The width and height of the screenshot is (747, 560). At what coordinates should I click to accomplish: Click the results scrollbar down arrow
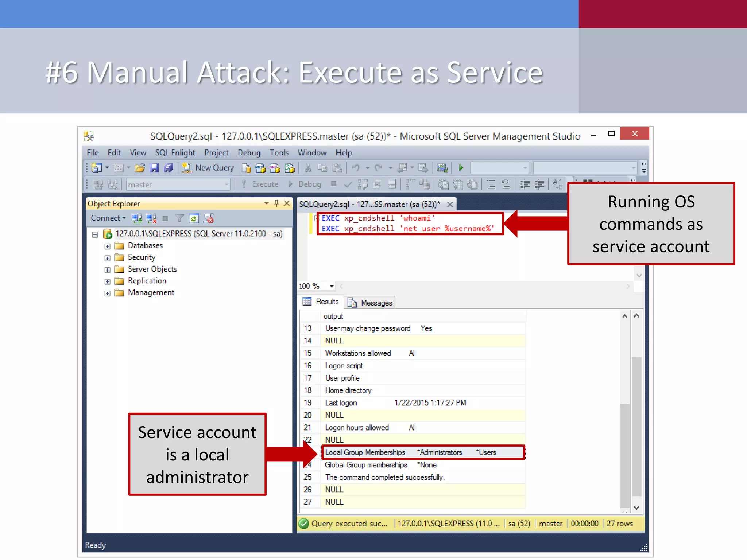(x=636, y=508)
